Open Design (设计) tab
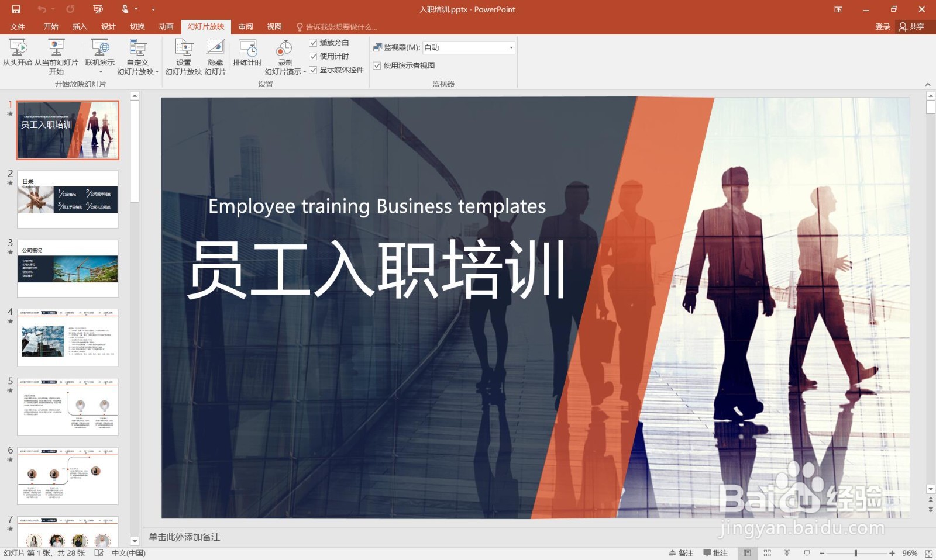936x560 pixels. pyautogui.click(x=108, y=27)
